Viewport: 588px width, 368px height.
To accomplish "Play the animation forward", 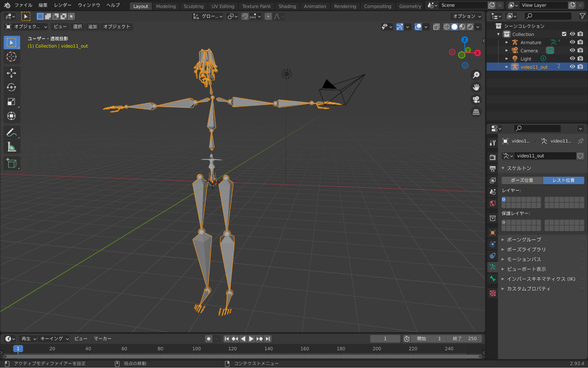I will click(x=251, y=339).
